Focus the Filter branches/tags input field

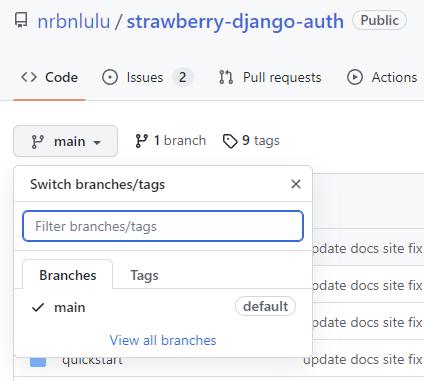point(163,226)
